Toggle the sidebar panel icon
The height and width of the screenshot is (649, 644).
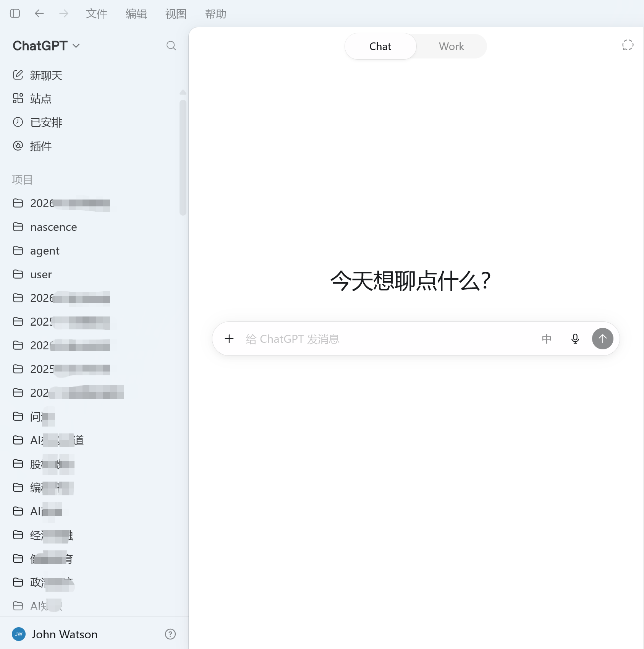pyautogui.click(x=15, y=14)
